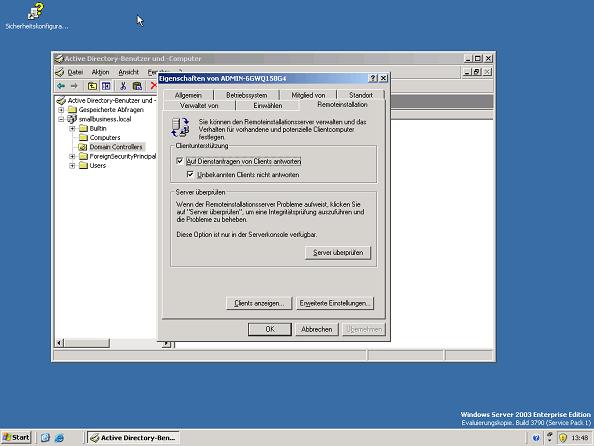Screen dimensions: 594x446
Task: Select the Remoteinstallation tab
Action: click(x=342, y=104)
